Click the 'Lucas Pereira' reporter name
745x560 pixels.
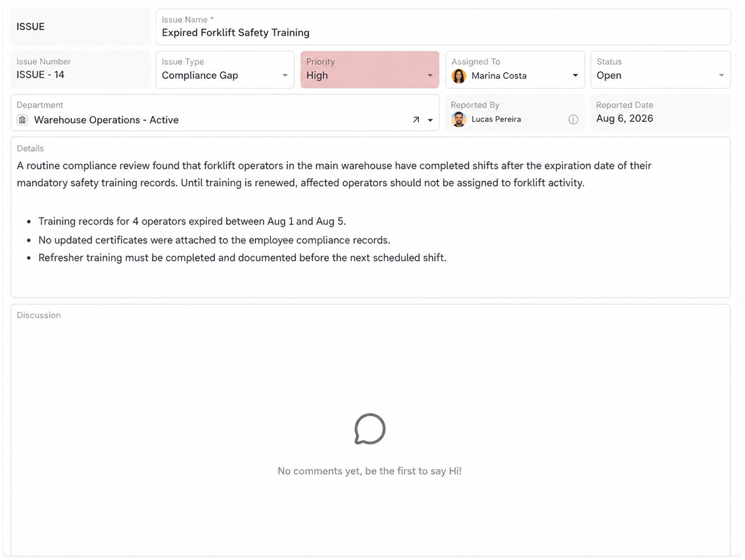click(496, 119)
